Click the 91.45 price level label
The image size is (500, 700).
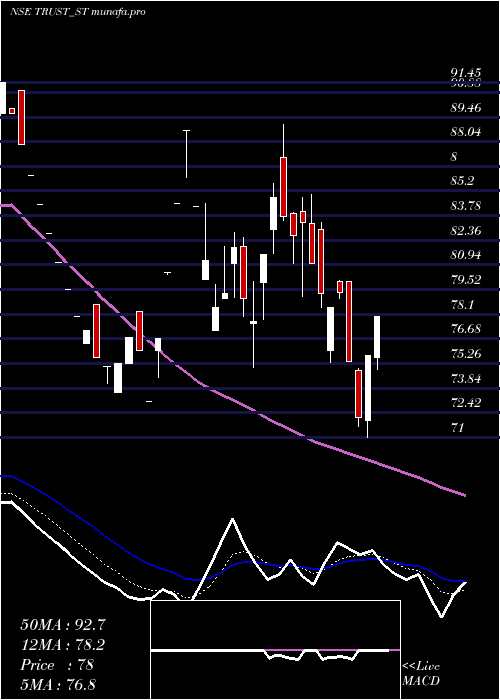[x=465, y=73]
